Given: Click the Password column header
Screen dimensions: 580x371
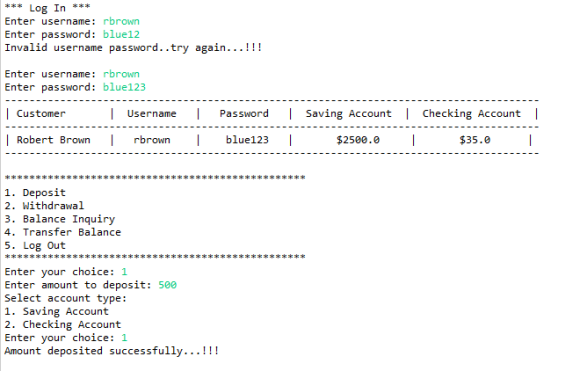Looking at the screenshot, I should pyautogui.click(x=244, y=114).
